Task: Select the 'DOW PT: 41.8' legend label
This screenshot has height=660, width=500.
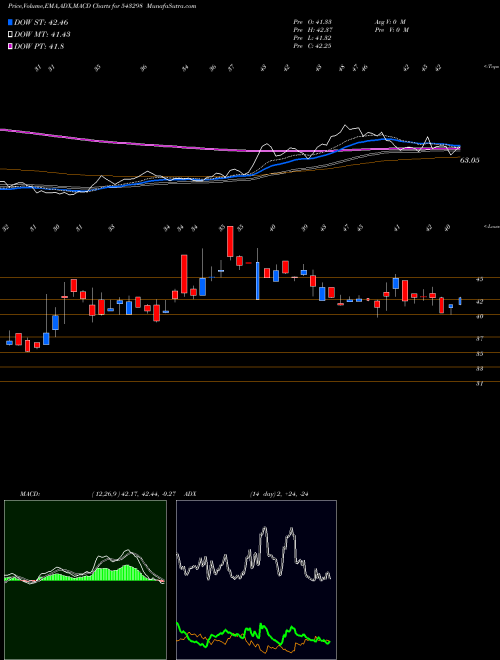Action: 39,47
